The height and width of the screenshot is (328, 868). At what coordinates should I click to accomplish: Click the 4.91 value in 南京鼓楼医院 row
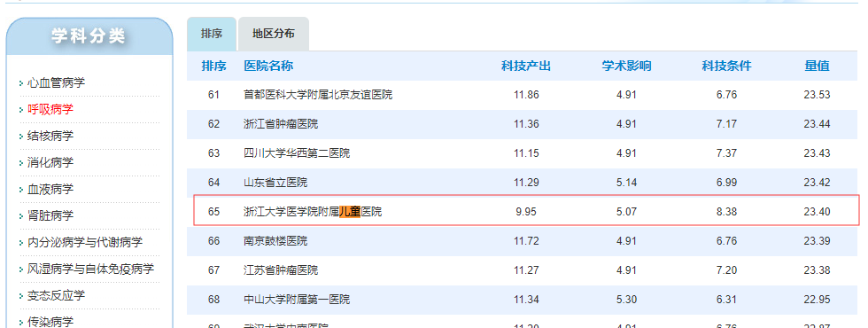[627, 241]
